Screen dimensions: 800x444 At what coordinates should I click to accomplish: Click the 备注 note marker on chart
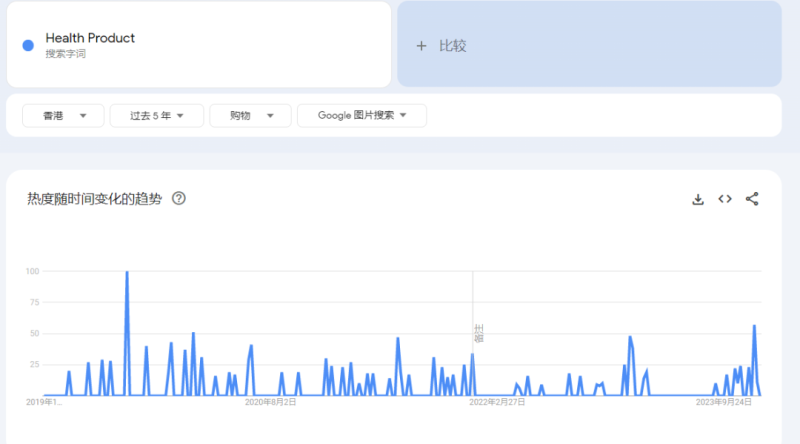[478, 333]
